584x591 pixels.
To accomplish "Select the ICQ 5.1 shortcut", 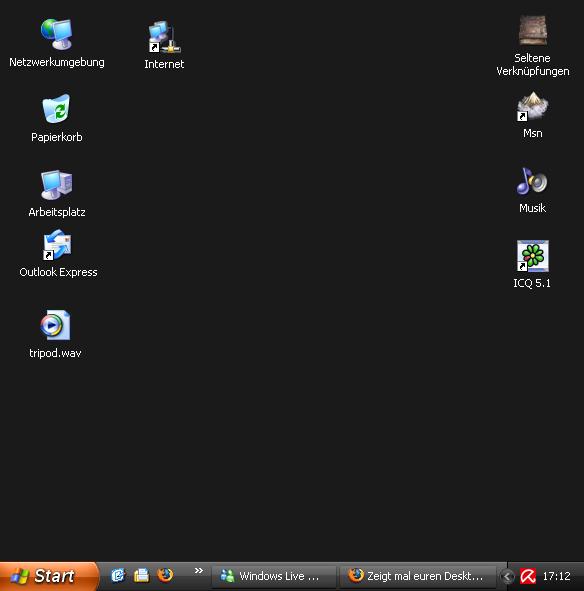I will pyautogui.click(x=532, y=264).
